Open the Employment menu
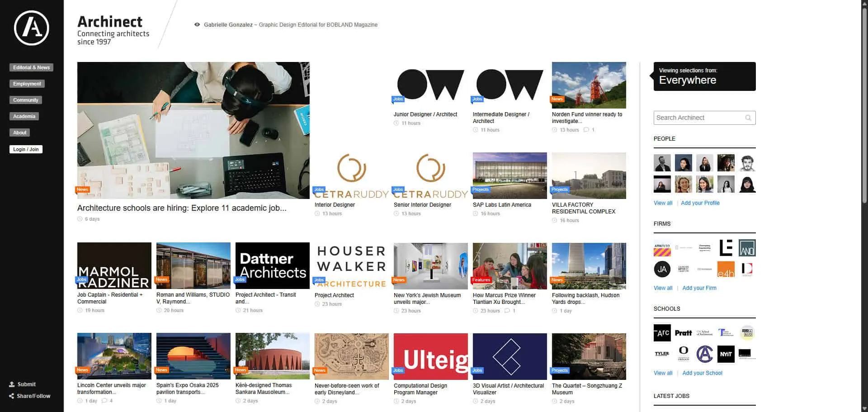Image resolution: width=868 pixels, height=412 pixels. tap(27, 84)
